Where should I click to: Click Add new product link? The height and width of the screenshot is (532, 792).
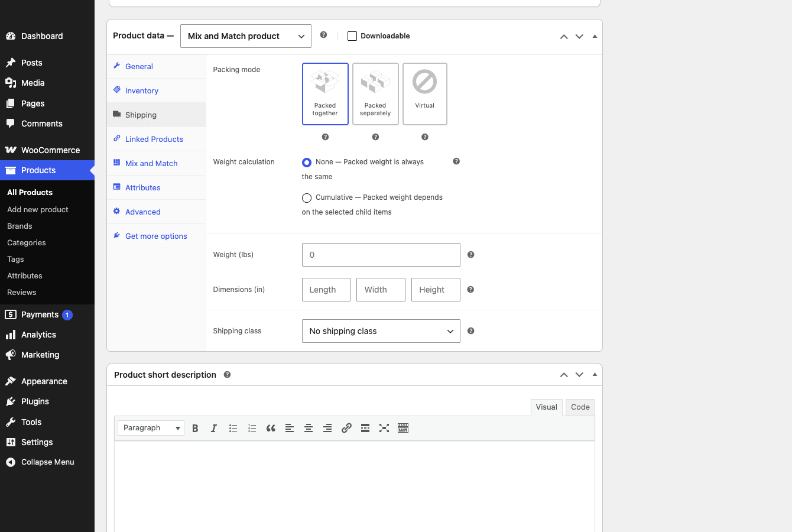38,209
